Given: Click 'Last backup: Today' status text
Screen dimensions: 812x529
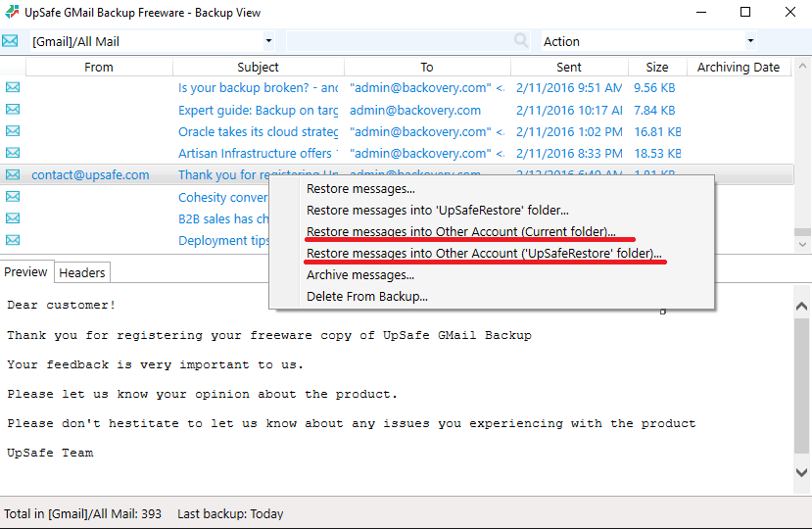Looking at the screenshot, I should tap(230, 514).
